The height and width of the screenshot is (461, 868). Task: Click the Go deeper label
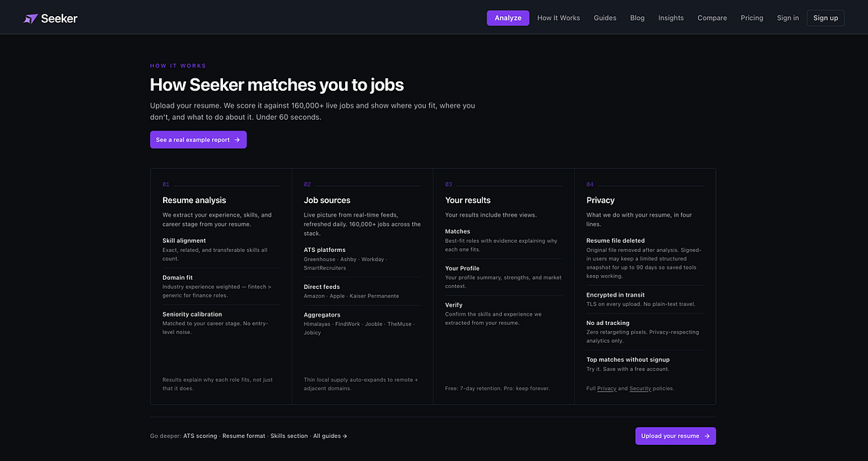[165, 436]
